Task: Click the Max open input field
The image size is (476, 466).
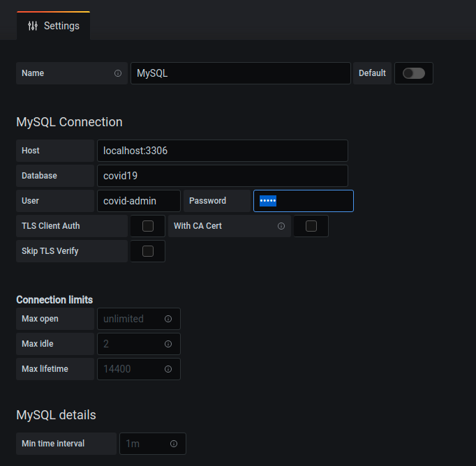Action: (129, 319)
